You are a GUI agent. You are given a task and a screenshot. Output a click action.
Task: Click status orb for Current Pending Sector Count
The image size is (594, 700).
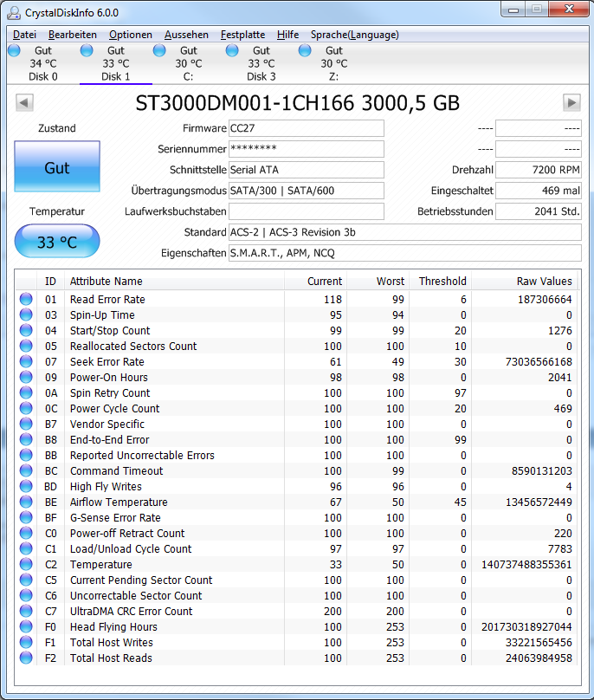[26, 580]
